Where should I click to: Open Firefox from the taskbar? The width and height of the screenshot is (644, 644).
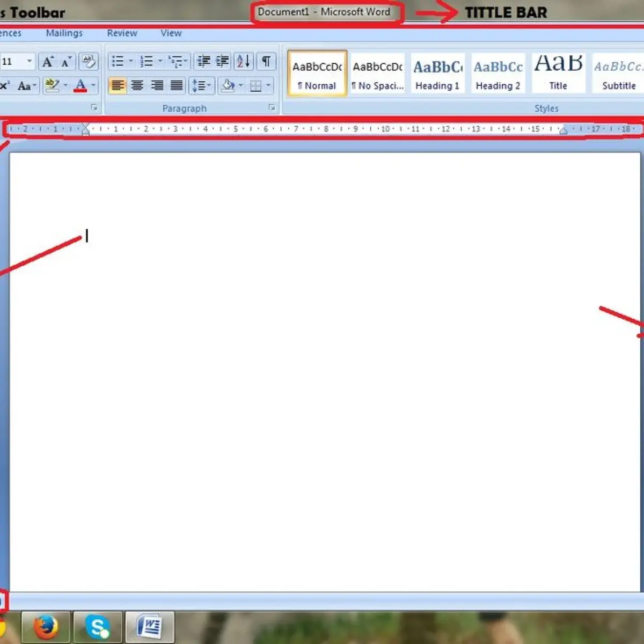coord(46,626)
